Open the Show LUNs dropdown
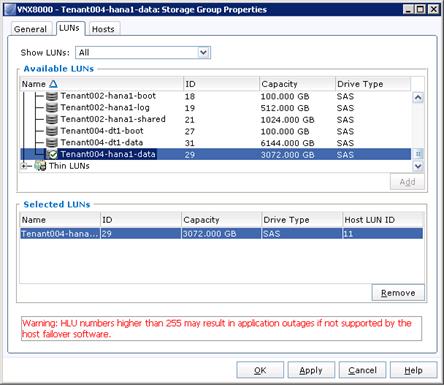This screenshot has width=444, height=387. [203, 52]
